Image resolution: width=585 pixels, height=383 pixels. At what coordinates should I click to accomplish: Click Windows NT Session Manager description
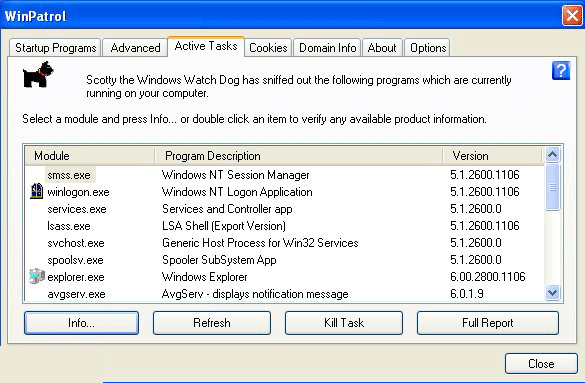coord(235,175)
